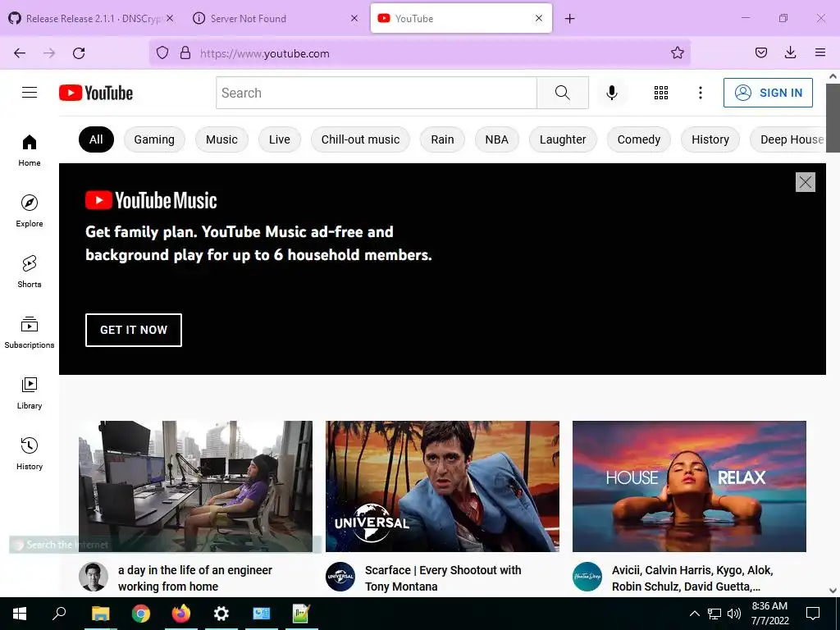The height and width of the screenshot is (630, 840).
Task: Select the Deep House filter chip
Action: click(x=788, y=139)
